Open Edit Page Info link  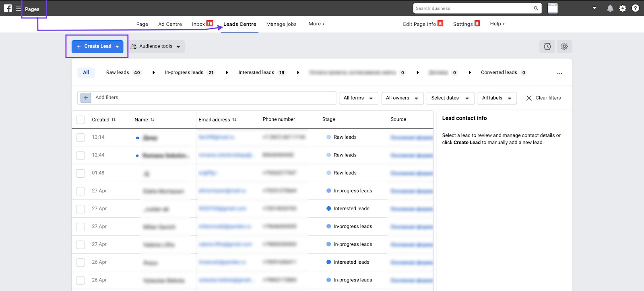(419, 24)
